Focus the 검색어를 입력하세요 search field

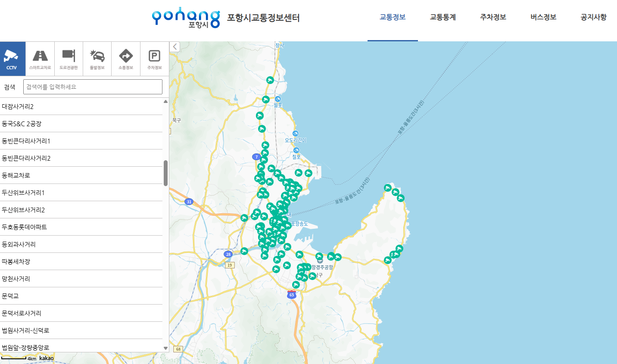point(93,87)
